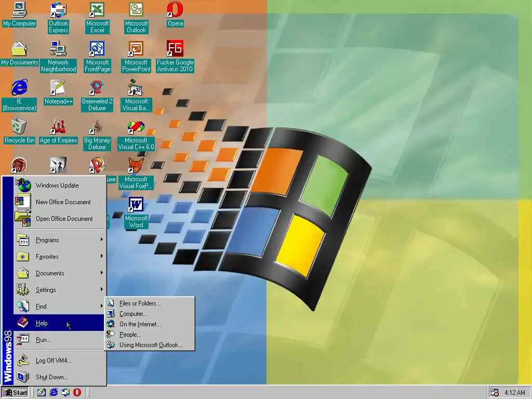Screen dimensions: 532x399
Task: Click the 4:12 AM clock
Action: [x=514, y=393]
